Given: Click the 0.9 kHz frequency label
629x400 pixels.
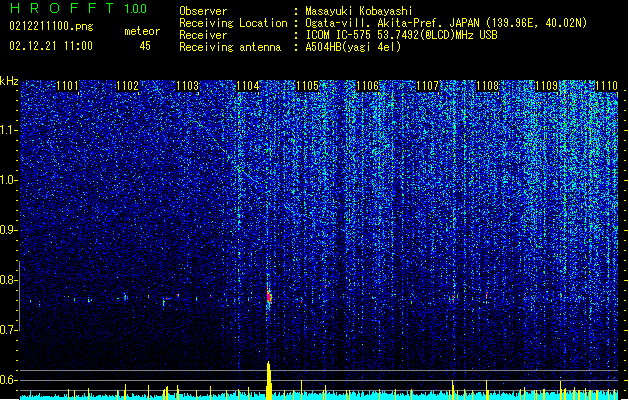Looking at the screenshot, I should point(8,230).
